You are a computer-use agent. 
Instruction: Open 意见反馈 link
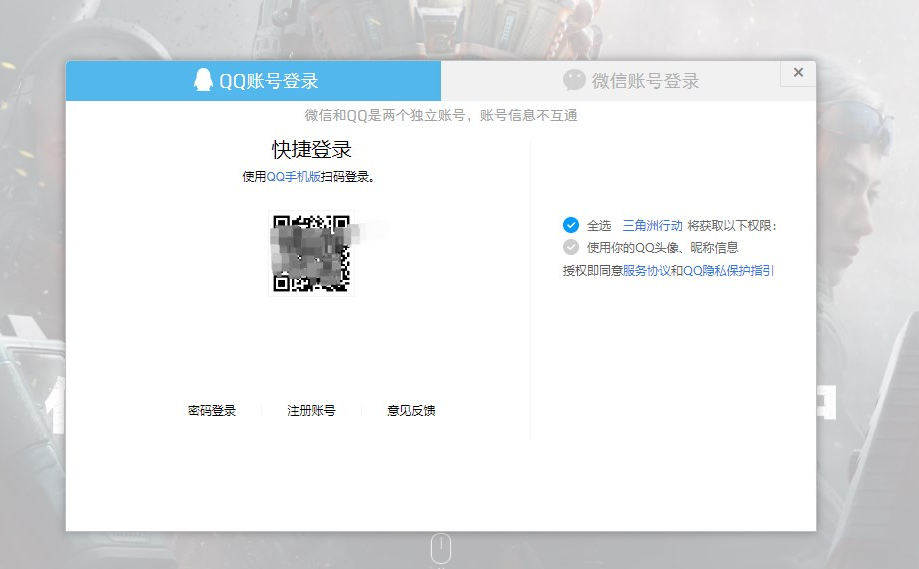(411, 411)
